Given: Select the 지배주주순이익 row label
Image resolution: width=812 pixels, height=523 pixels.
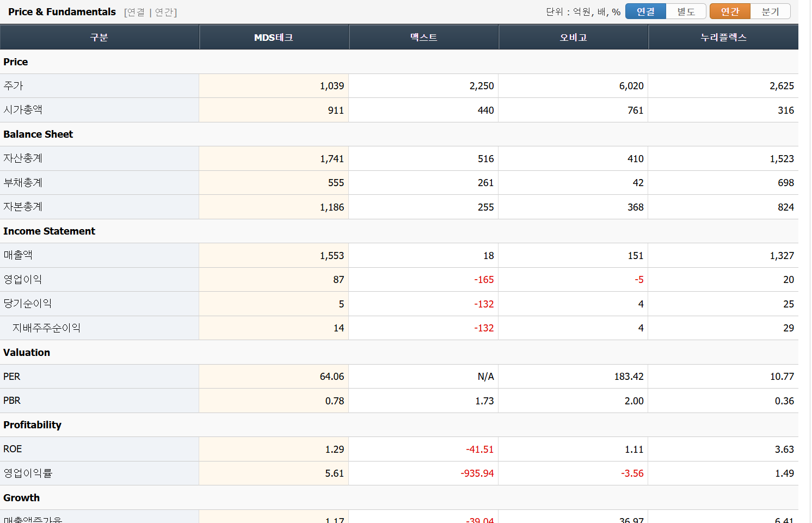Looking at the screenshot, I should [x=46, y=328].
